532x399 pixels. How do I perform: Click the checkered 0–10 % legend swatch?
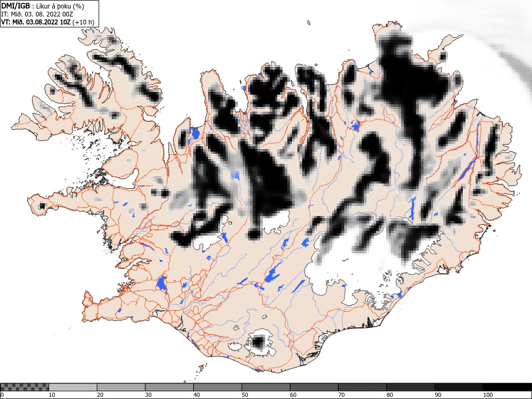24,387
